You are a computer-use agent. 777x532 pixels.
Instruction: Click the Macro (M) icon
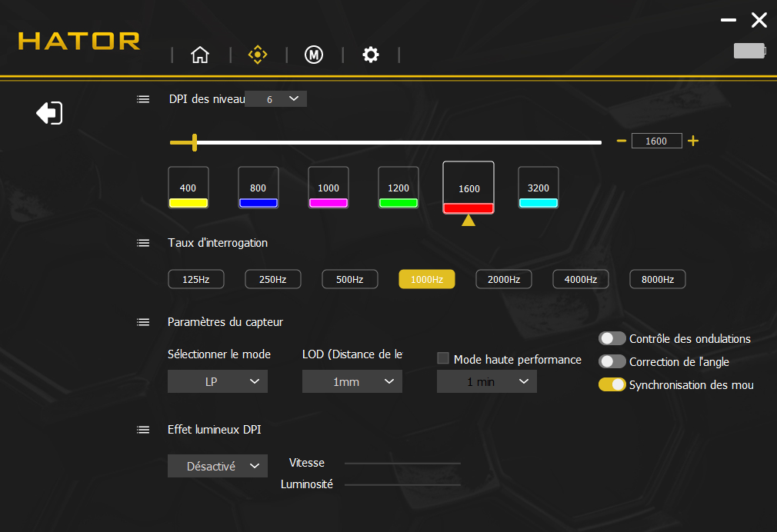313,55
